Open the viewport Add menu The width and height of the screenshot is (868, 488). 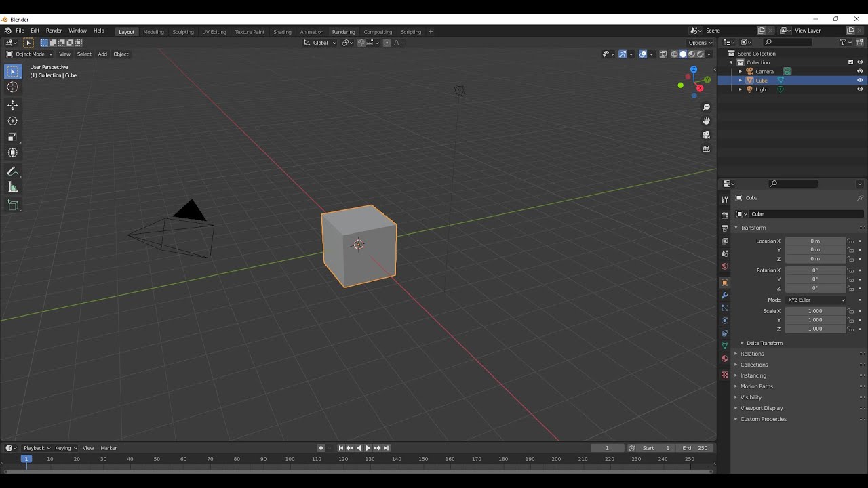(x=102, y=54)
